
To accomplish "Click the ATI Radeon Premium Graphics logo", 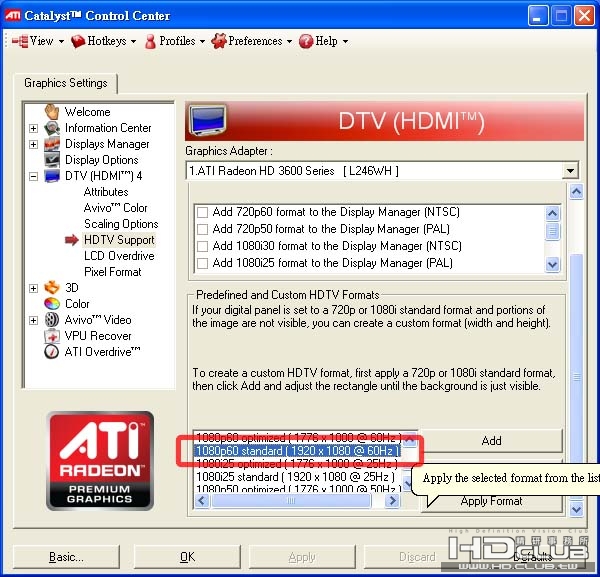I will [x=100, y=461].
